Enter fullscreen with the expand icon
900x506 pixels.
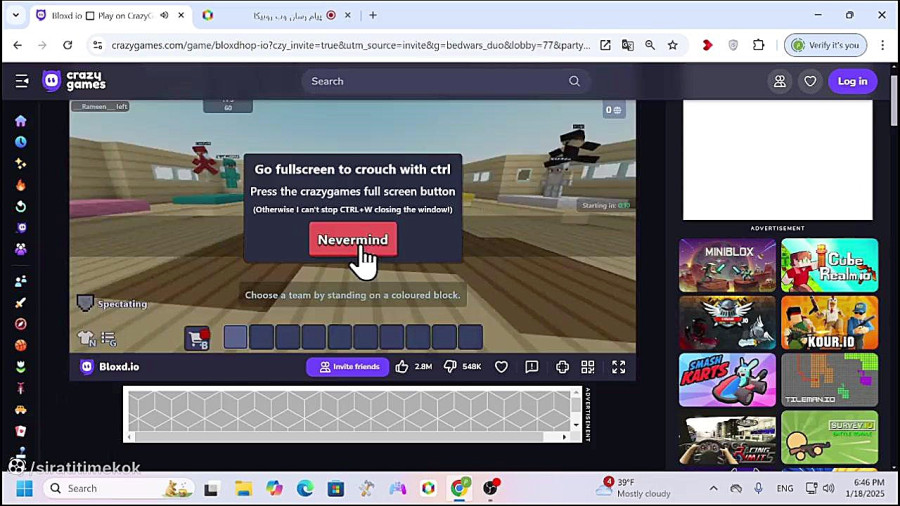click(x=618, y=367)
